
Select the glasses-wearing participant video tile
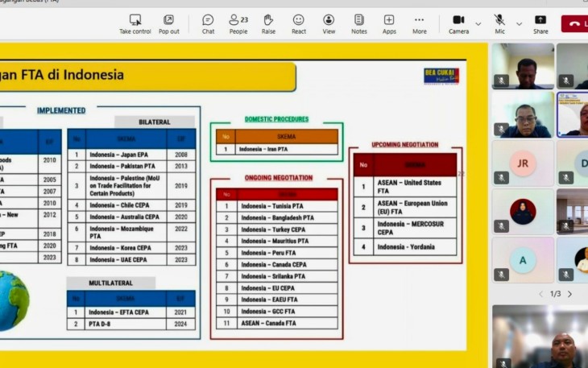[x=523, y=115]
